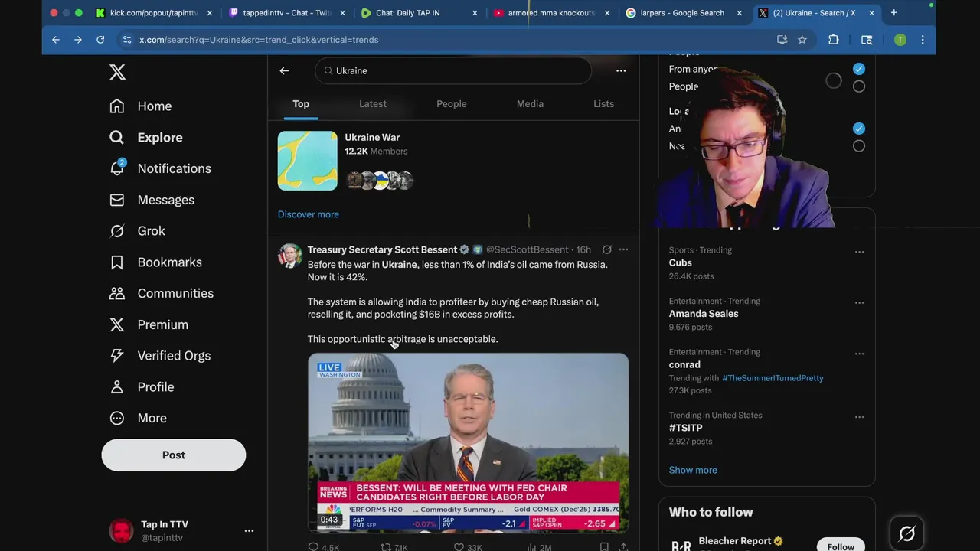The width and height of the screenshot is (980, 551).
Task: Open Bookmarks in sidebar
Action: click(x=156, y=262)
